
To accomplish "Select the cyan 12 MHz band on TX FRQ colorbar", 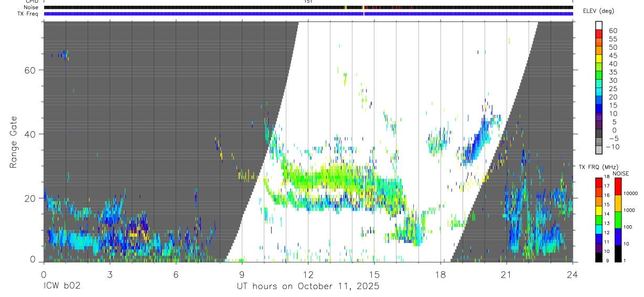I will (x=599, y=228).
